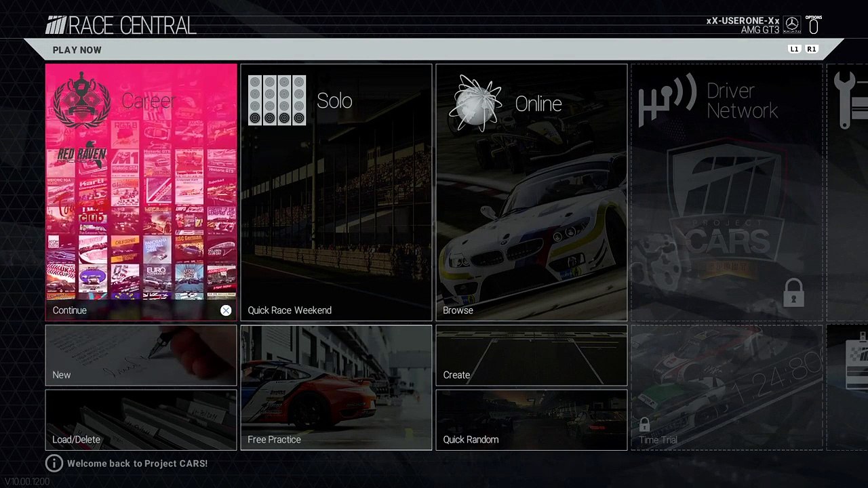Click the Solo starting grid icon
The width and height of the screenshot is (868, 488).
coord(277,100)
